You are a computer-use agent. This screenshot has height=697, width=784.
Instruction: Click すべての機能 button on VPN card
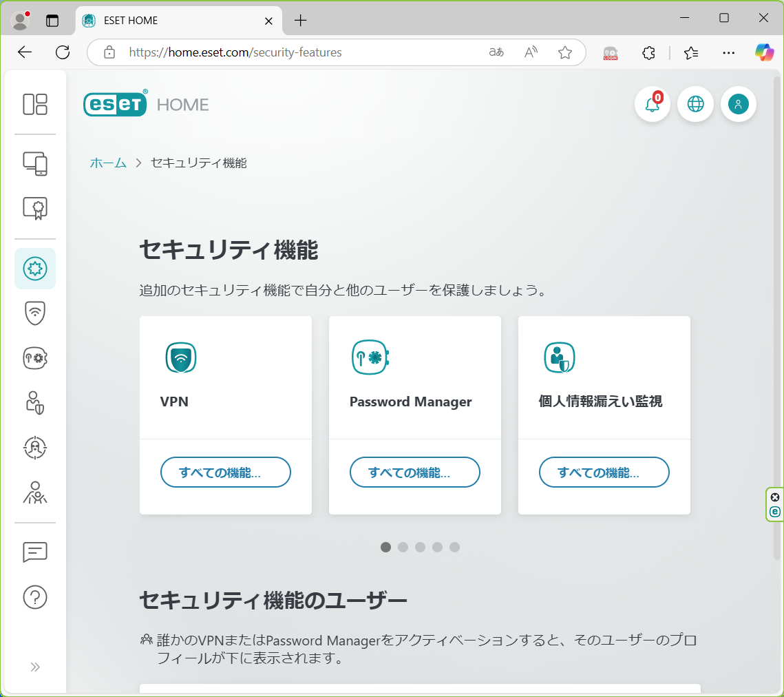click(226, 472)
